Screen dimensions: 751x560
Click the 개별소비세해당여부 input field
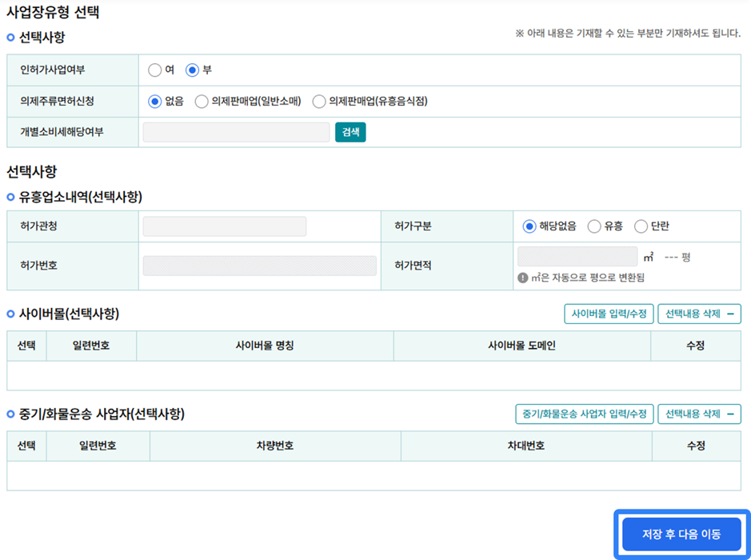(236, 132)
